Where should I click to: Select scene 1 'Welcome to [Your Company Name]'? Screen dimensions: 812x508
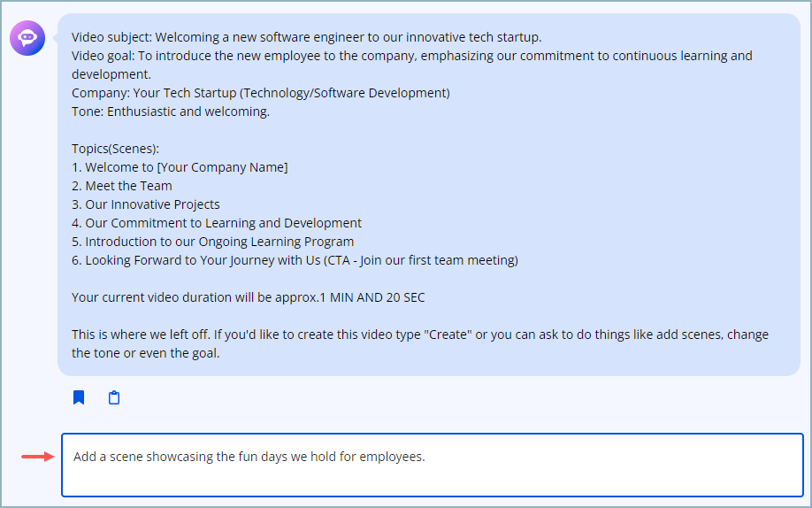pyautogui.click(x=180, y=167)
